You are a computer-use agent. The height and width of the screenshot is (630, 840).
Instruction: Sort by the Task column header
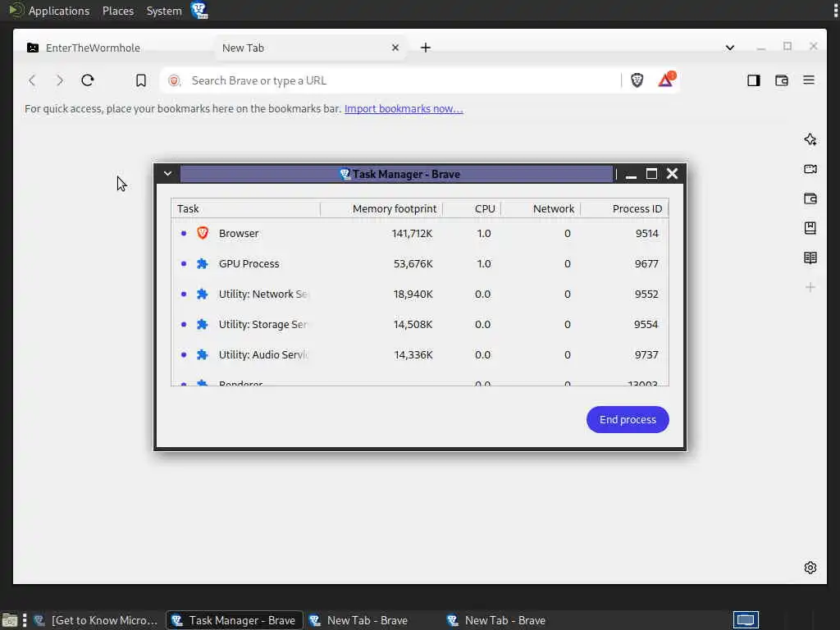coord(245,208)
